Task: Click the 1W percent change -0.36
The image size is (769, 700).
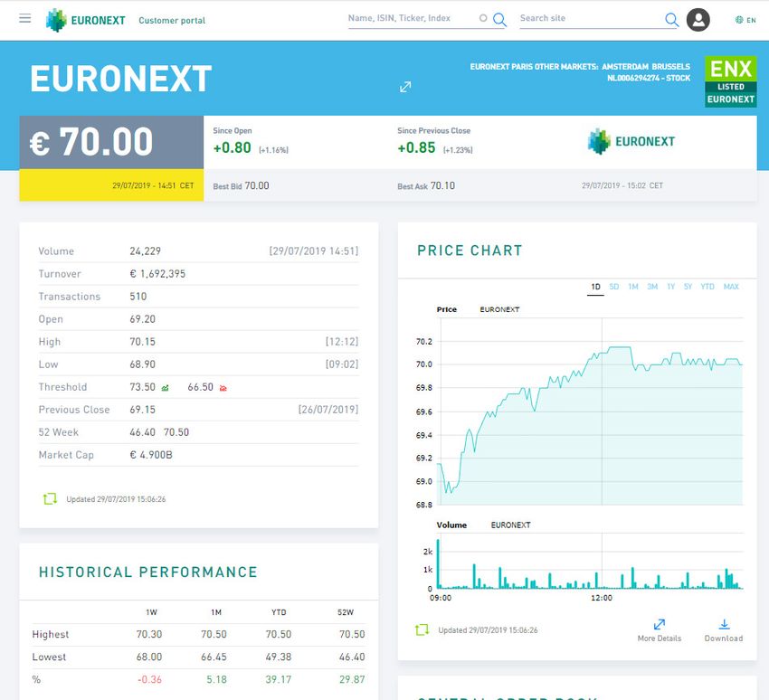Action: pyautogui.click(x=149, y=679)
